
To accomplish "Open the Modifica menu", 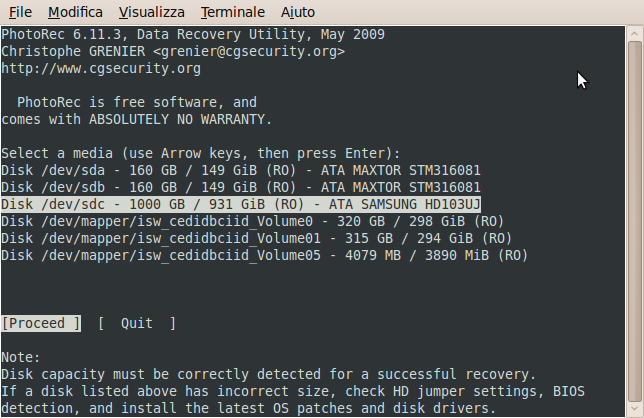I will pos(75,12).
